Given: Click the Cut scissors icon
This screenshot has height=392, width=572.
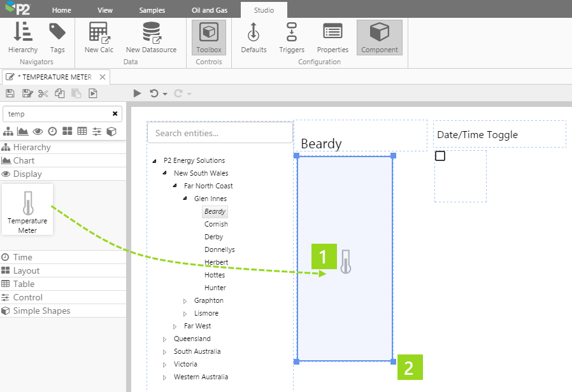Looking at the screenshot, I should click(43, 94).
